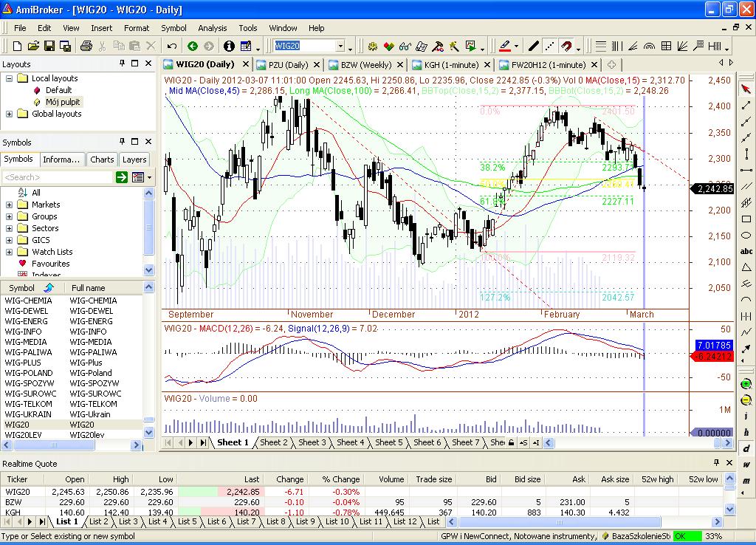Expand the Markets folder
Screen dimensions: 756x545
[x=9, y=205]
